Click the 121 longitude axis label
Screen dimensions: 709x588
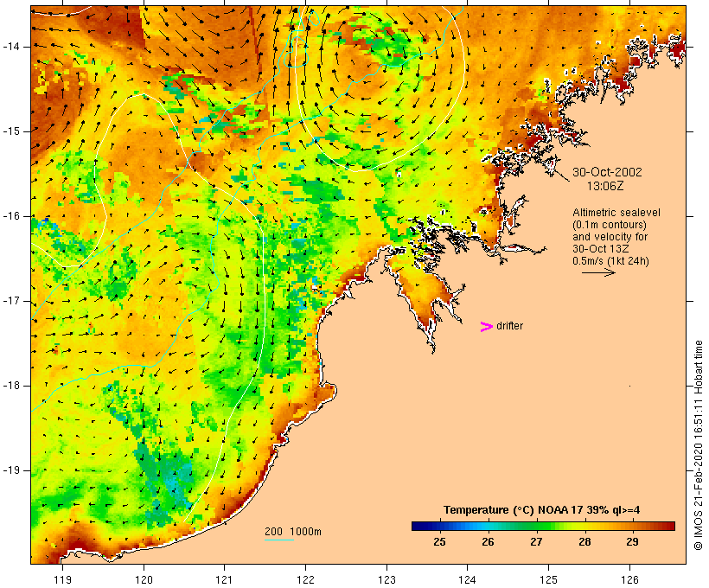coord(224,579)
